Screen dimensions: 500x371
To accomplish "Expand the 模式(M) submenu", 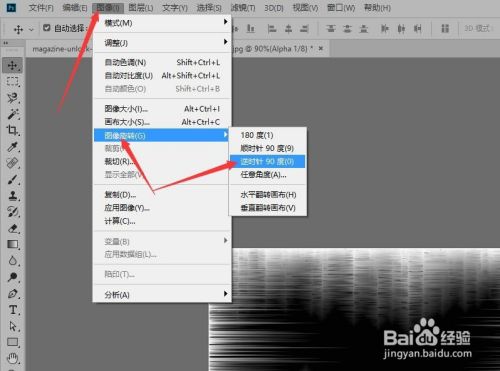I will pyautogui.click(x=162, y=23).
